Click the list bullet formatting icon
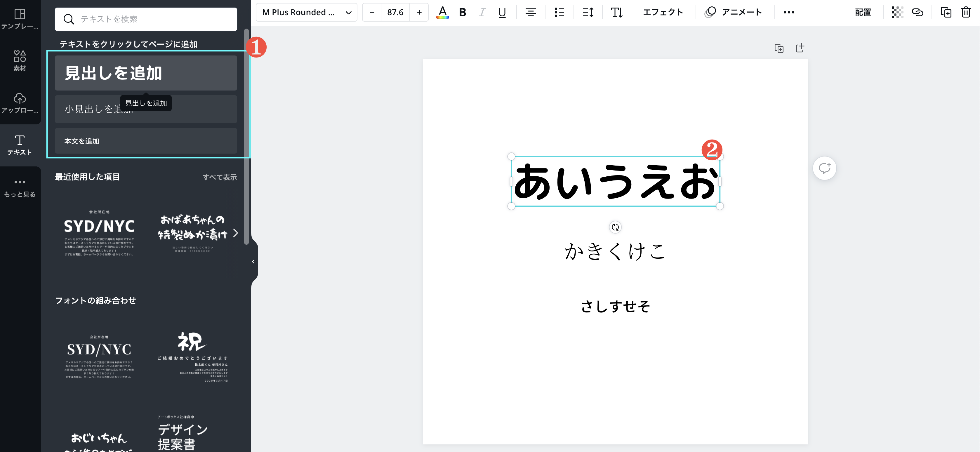 (559, 12)
